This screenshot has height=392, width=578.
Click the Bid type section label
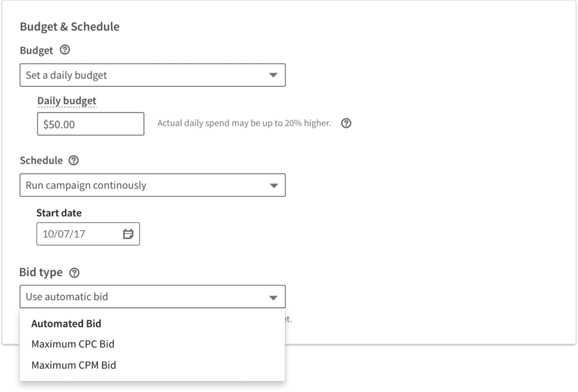(41, 273)
